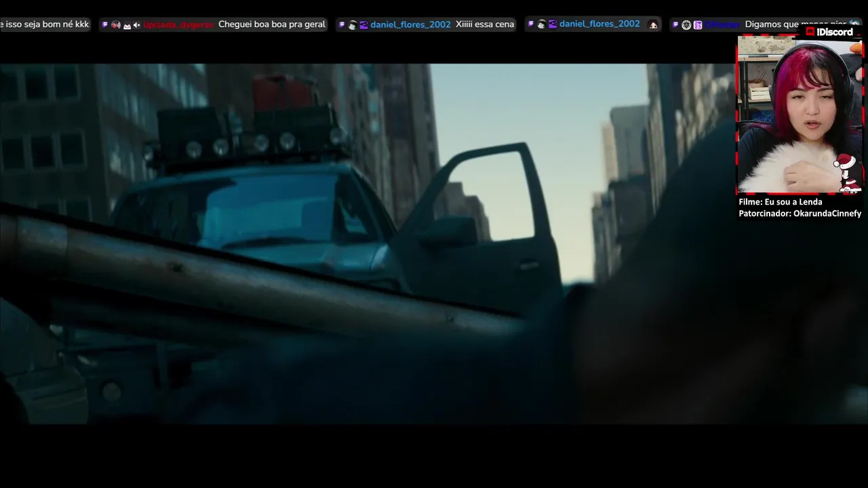
Task: Click avatar badge in daniel_flores_2002 emote message
Action: tap(542, 24)
